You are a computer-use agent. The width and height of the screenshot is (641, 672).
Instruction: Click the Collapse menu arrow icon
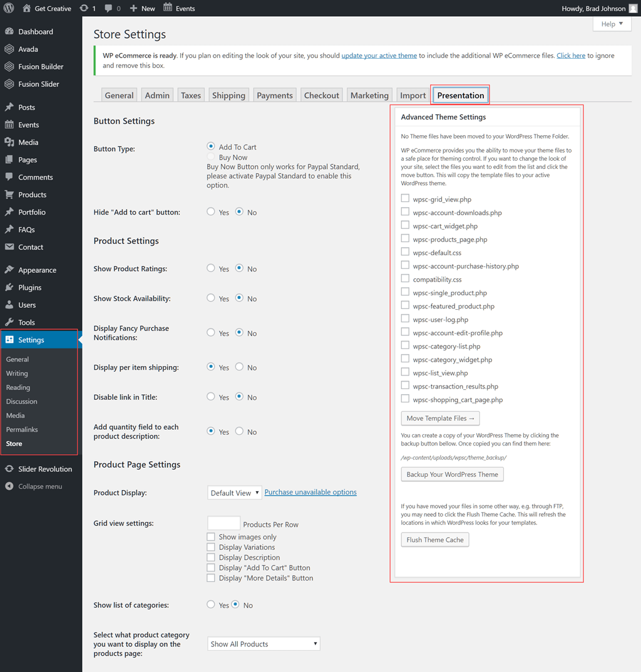[9, 486]
